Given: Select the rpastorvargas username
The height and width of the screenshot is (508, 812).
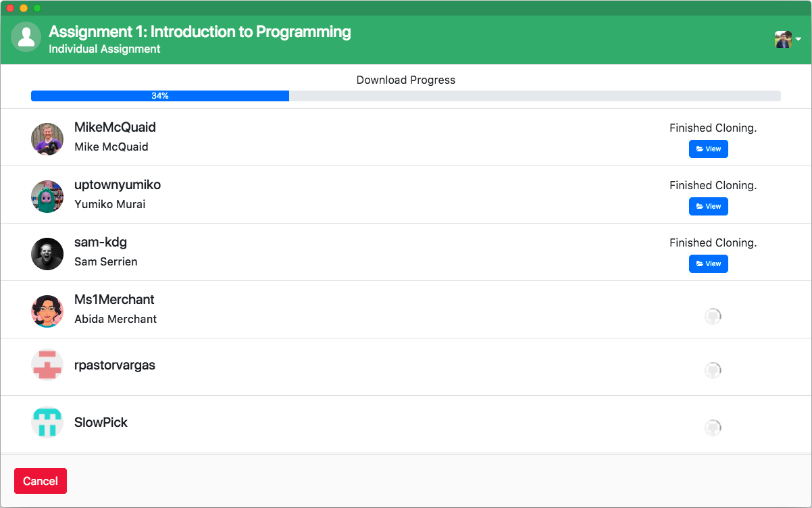Looking at the screenshot, I should pos(115,365).
